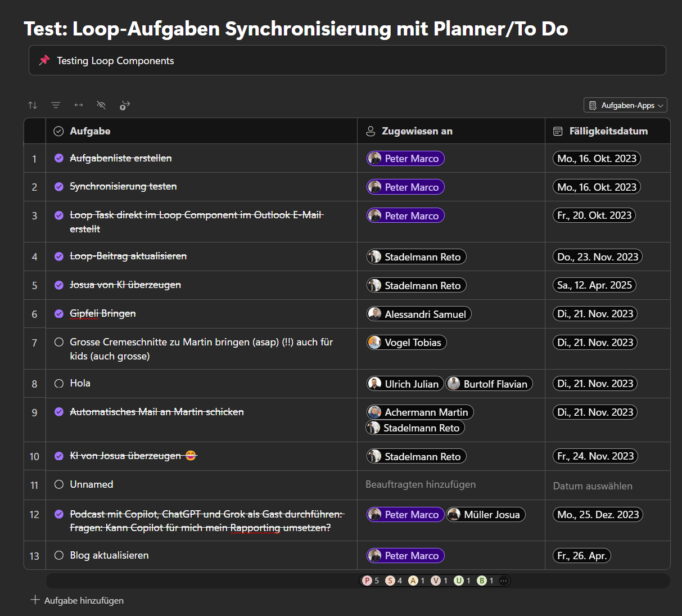Screen dimensions: 682x616
Task: Click the adjust column width arrows icon
Action: 78,105
